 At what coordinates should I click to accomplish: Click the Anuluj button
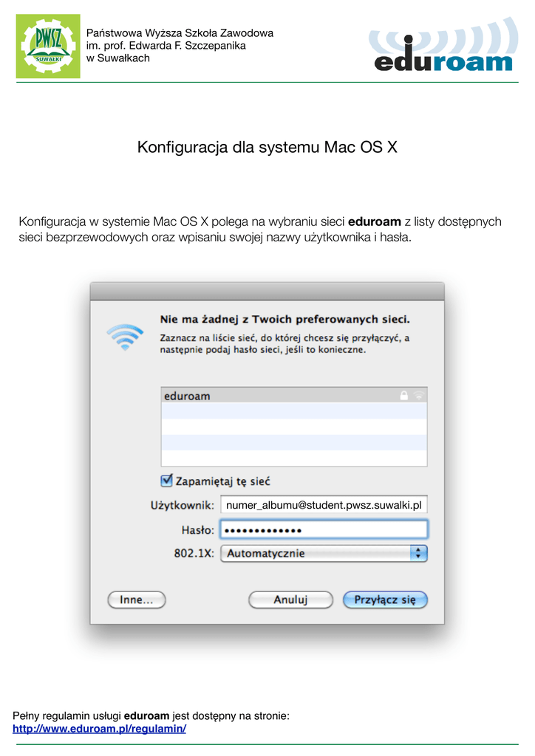click(x=290, y=599)
